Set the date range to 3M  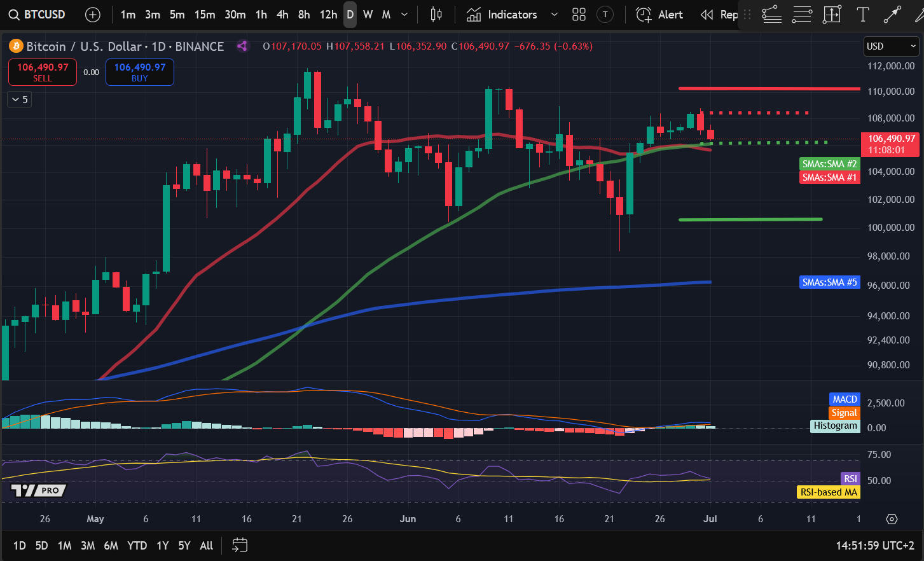pyautogui.click(x=88, y=546)
